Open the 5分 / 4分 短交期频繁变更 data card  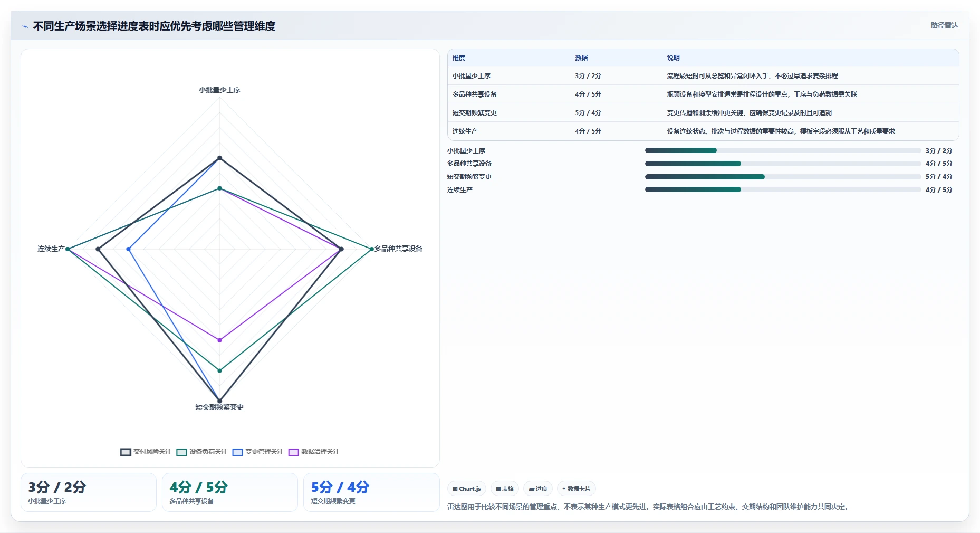click(371, 492)
